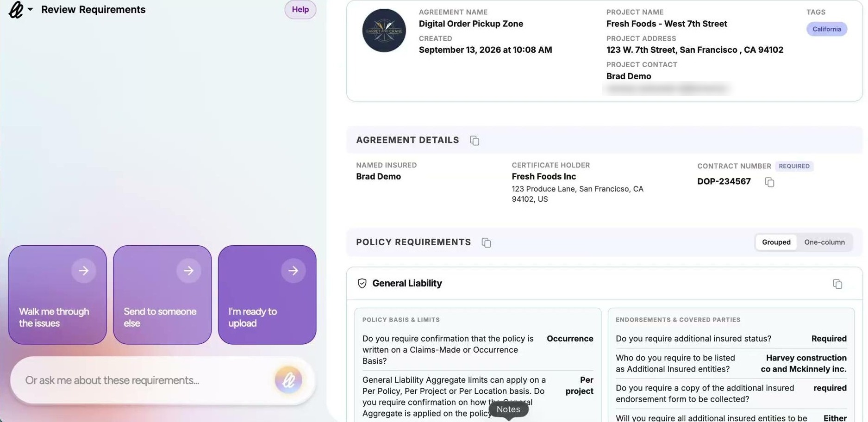Viewport: 868px width, 422px height.
Task: Select Required value for additional insured status
Action: [829, 339]
